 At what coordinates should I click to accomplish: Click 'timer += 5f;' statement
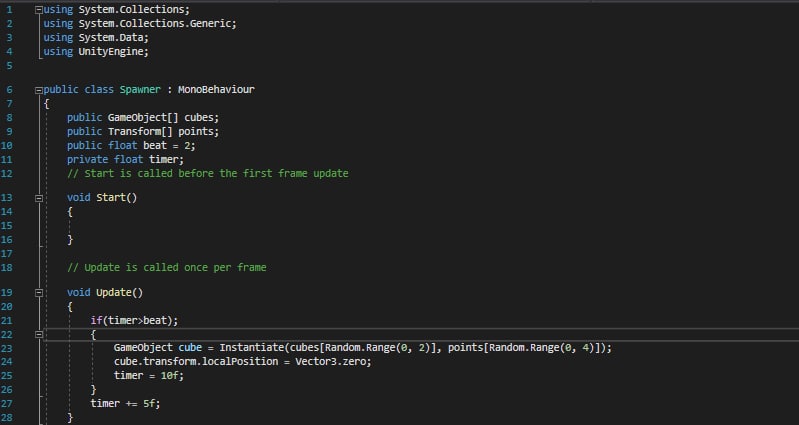[125, 404]
